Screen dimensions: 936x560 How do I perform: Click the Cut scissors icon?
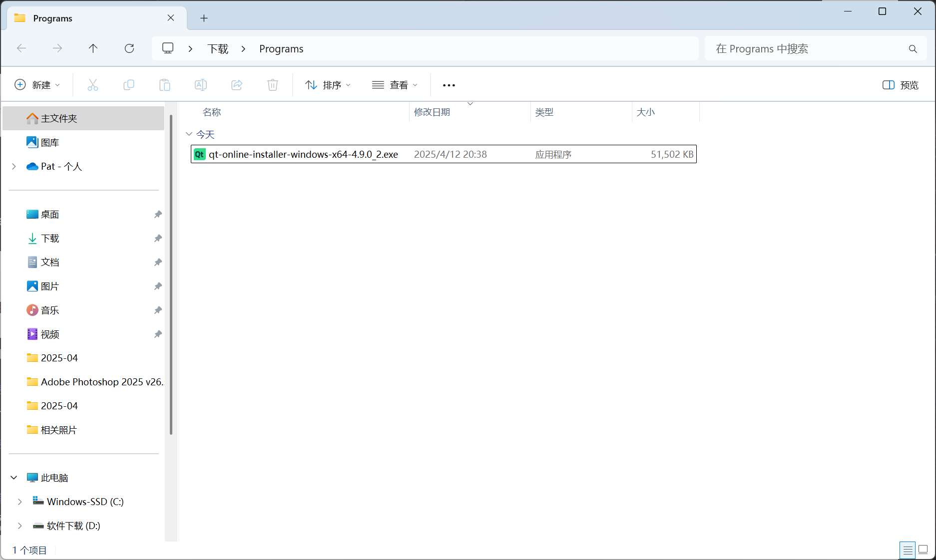pyautogui.click(x=92, y=85)
